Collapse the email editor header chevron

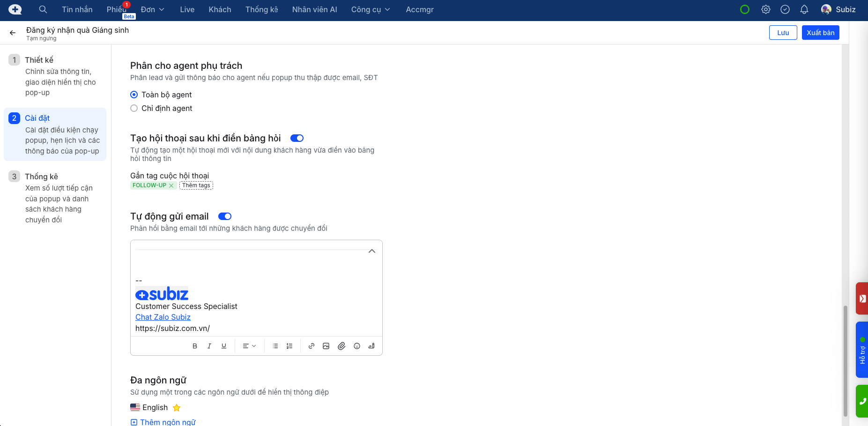pos(372,251)
